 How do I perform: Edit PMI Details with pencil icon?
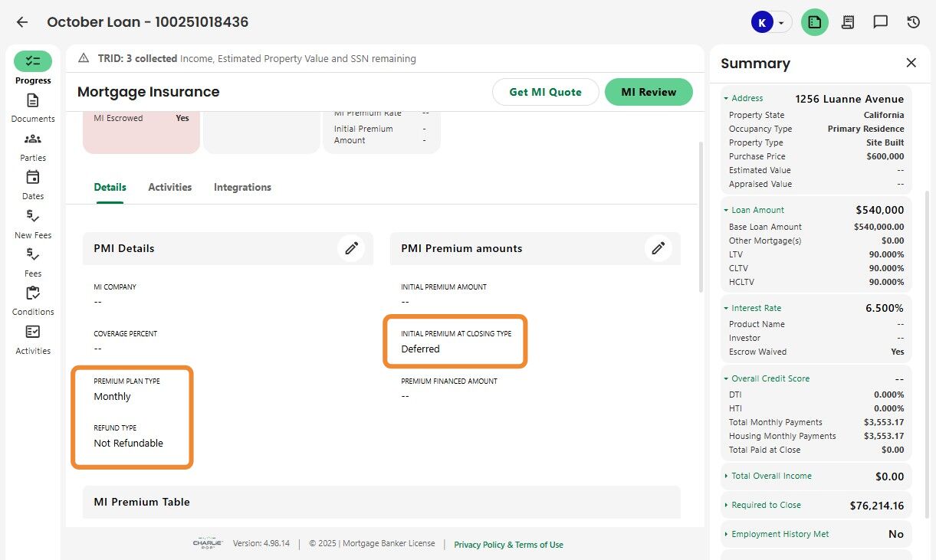pos(351,248)
